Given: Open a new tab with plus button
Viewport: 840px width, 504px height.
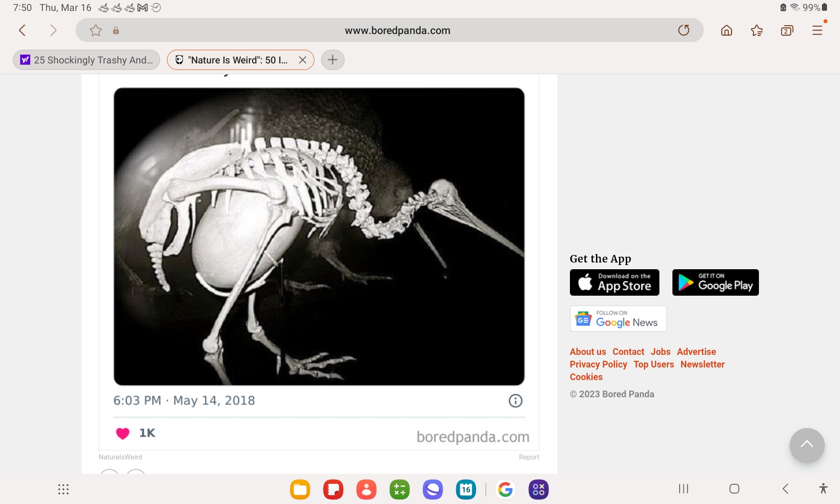Looking at the screenshot, I should [x=333, y=60].
